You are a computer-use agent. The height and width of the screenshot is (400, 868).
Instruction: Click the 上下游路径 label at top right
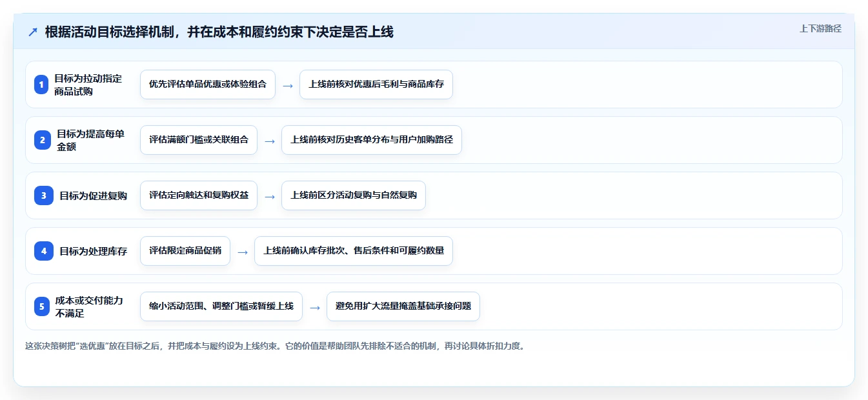[x=820, y=28]
